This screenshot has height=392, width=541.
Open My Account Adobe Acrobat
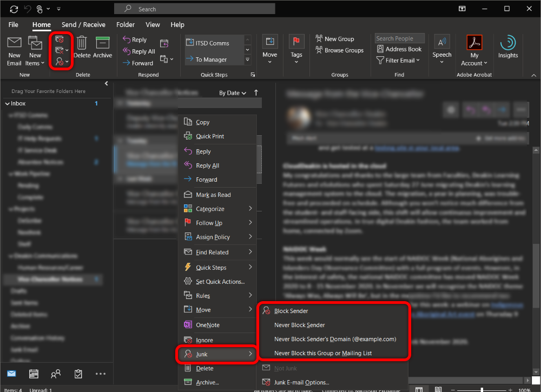point(474,44)
